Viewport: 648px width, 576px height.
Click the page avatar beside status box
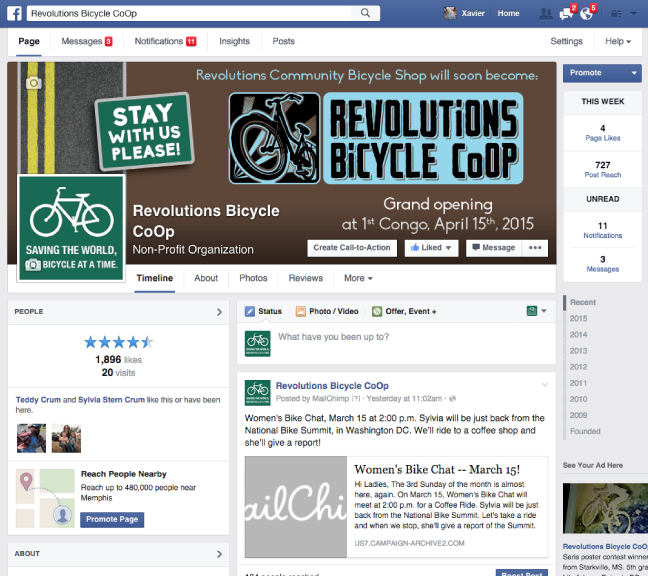[x=257, y=343]
